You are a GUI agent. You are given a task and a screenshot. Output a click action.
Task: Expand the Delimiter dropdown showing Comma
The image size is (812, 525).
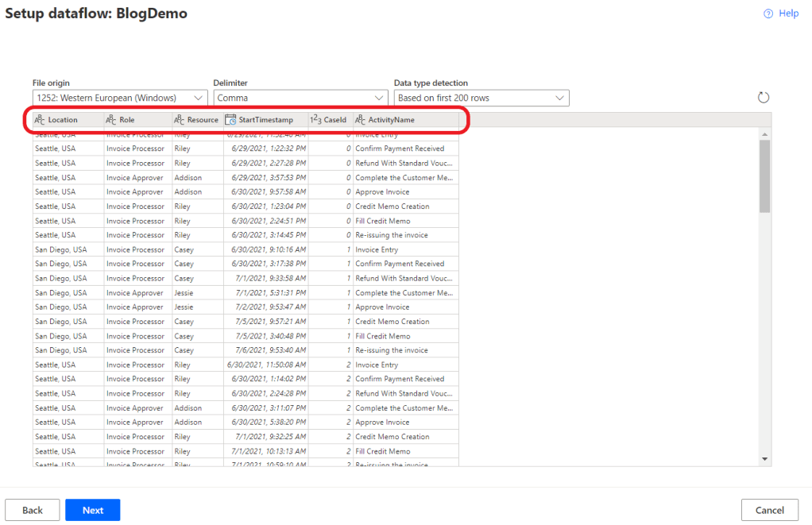pyautogui.click(x=300, y=98)
